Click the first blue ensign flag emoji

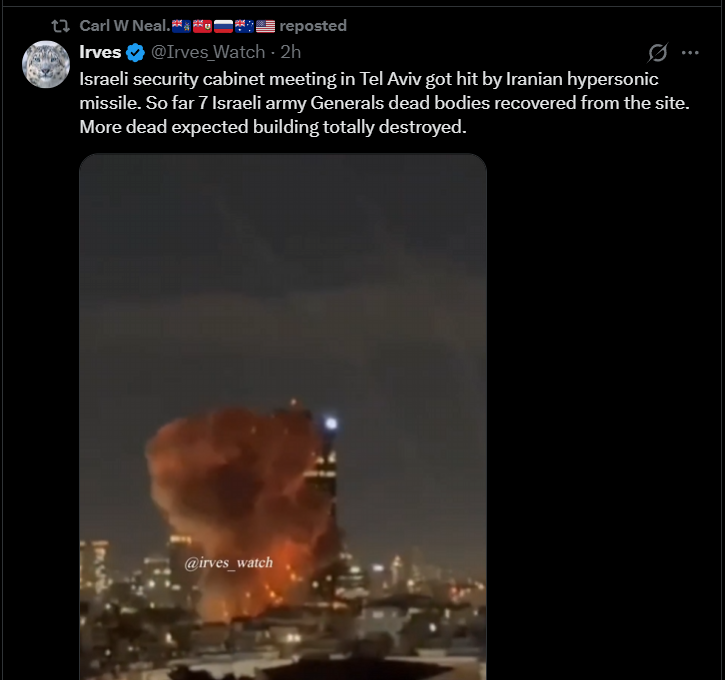tap(181, 26)
